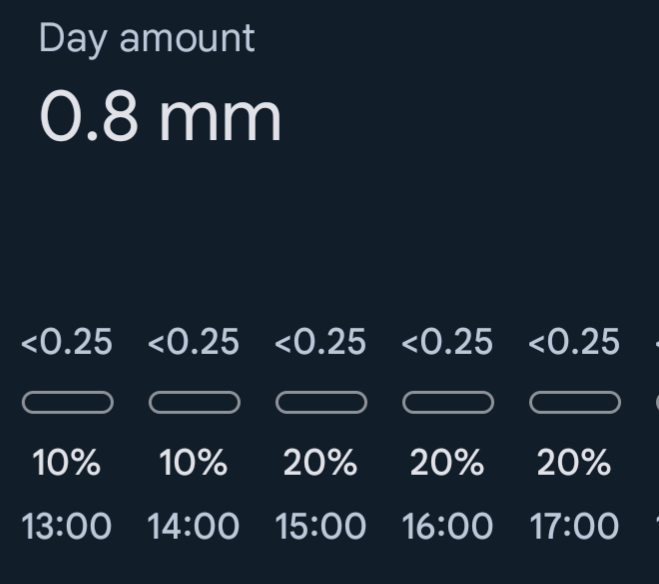Click the 14:00 precipitation bar indicator
Image resolution: width=659 pixels, height=584 pixels.
pyautogui.click(x=194, y=402)
